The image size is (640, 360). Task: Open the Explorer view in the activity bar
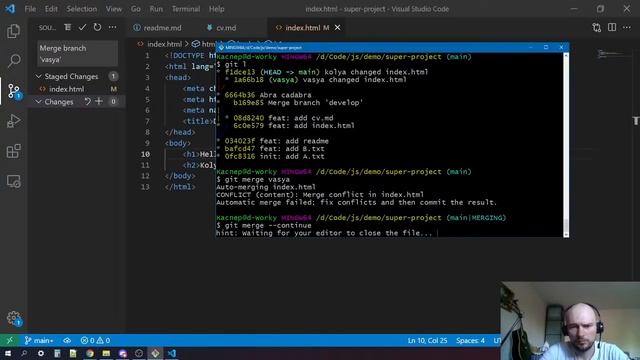click(13, 31)
